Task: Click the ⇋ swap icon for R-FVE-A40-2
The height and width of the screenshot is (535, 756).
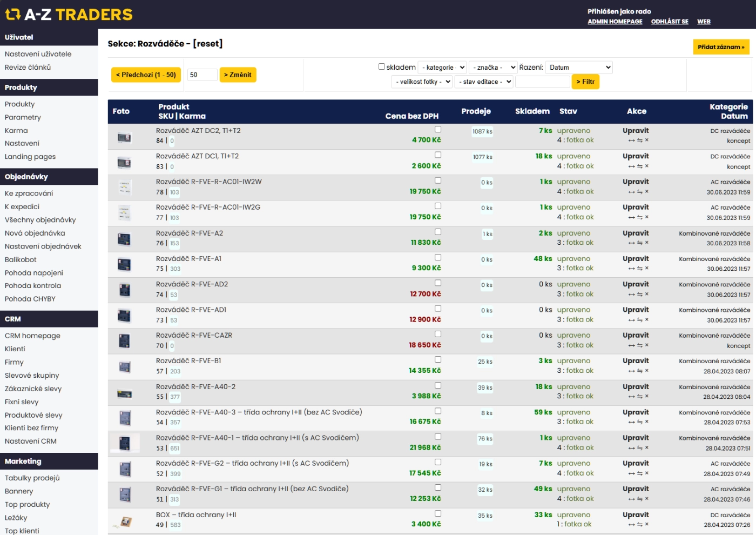Action: (x=639, y=397)
